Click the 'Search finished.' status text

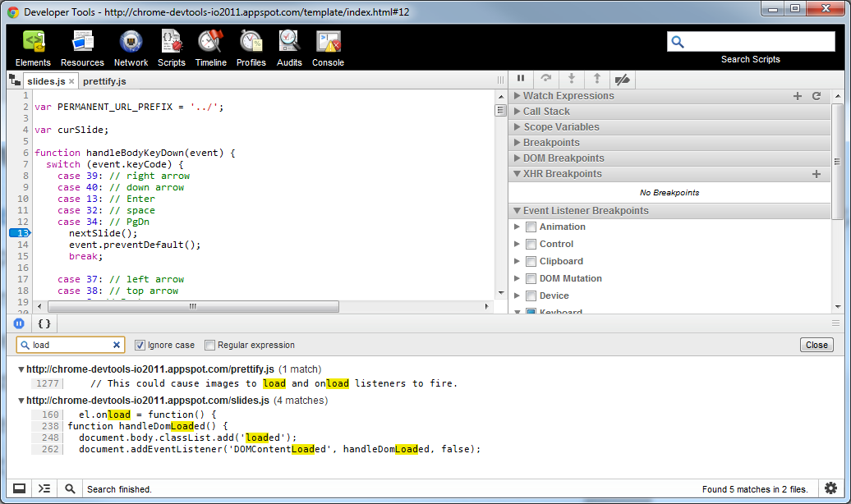[119, 489]
